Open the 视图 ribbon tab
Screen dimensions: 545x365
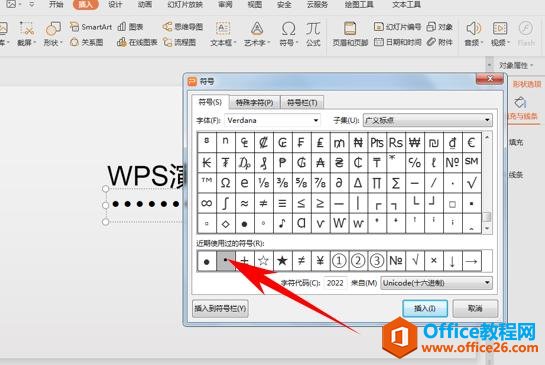pos(254,5)
